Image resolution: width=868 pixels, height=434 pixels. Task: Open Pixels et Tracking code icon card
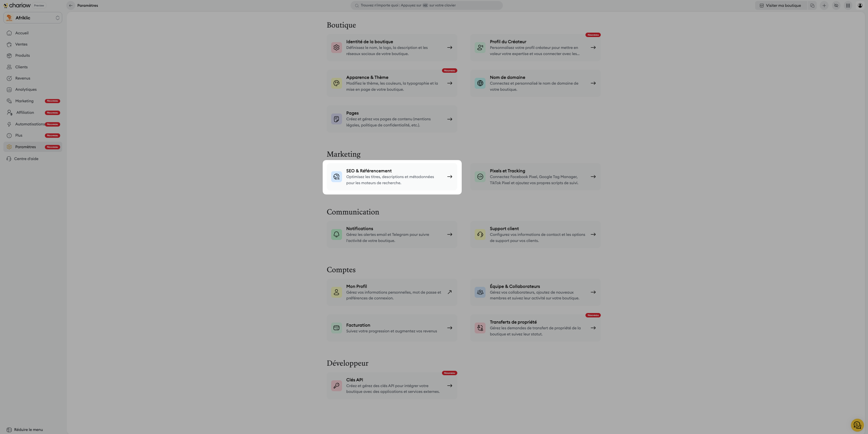click(480, 177)
